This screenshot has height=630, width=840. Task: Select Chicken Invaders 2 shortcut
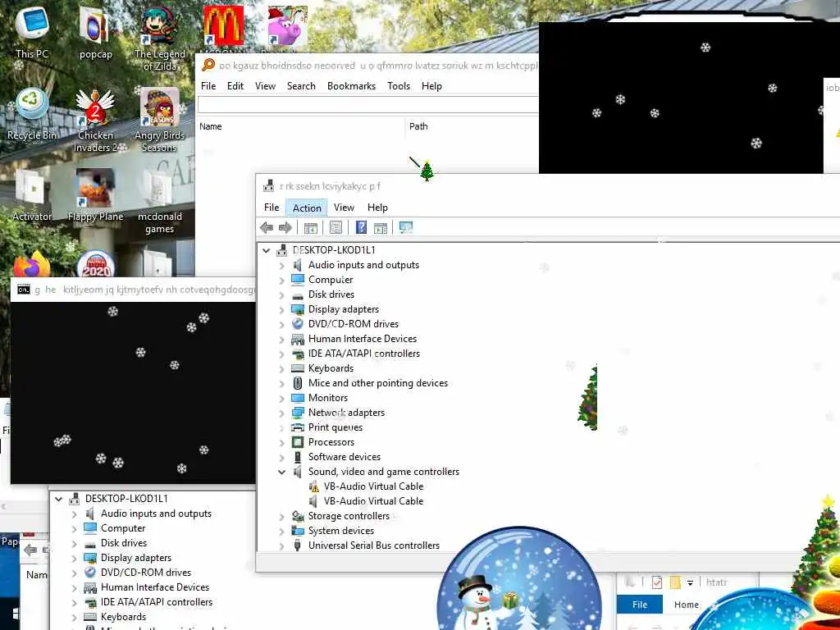point(95,121)
